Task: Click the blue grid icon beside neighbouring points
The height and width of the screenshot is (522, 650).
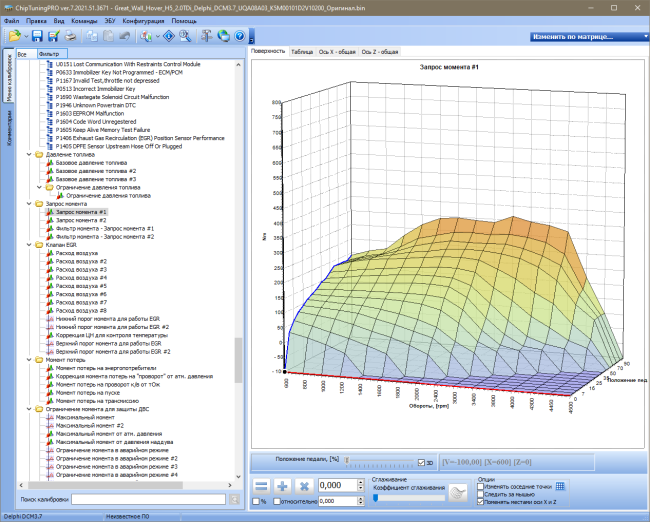Action: coord(560,486)
